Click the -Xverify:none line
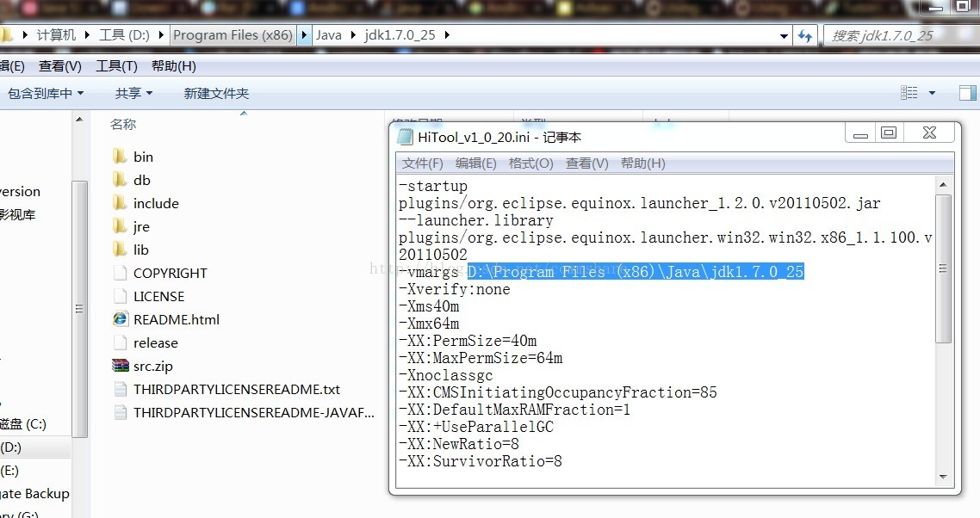 [x=455, y=289]
